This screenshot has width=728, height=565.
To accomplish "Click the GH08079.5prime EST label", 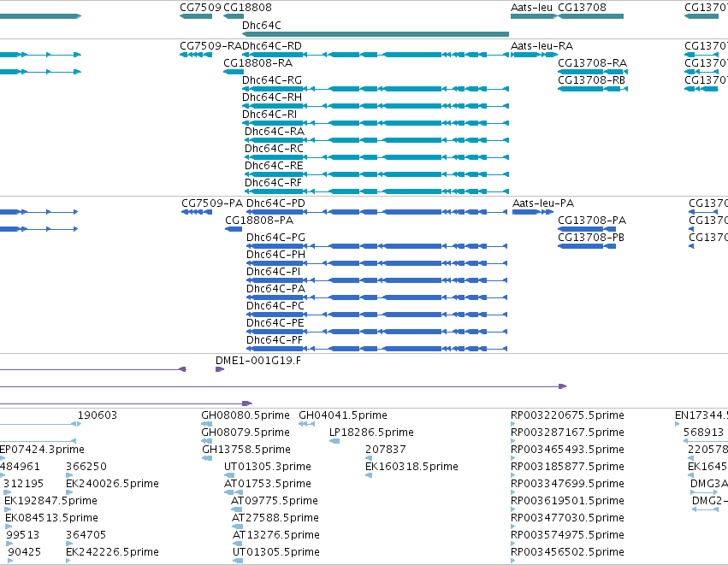I will click(x=246, y=433).
